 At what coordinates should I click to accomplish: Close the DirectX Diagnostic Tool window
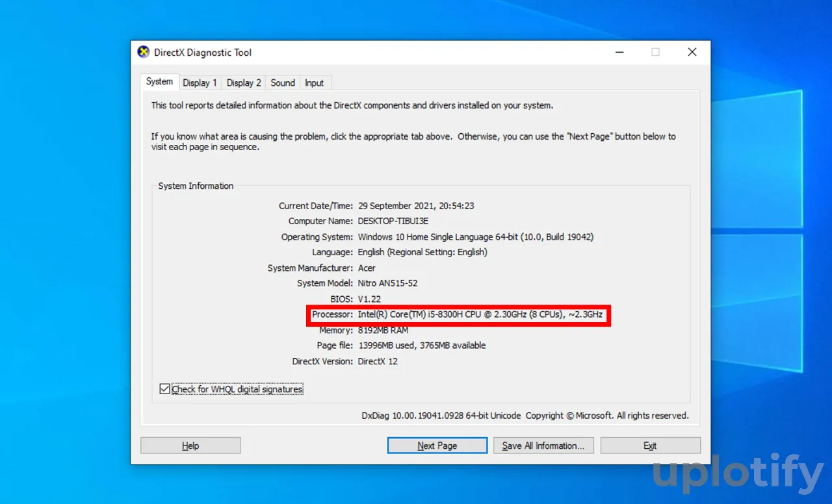coord(692,52)
